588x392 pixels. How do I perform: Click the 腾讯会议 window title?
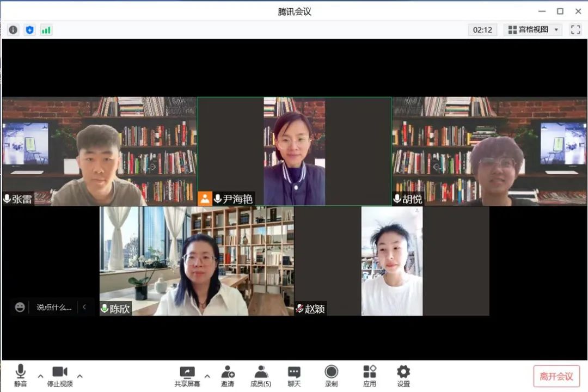pos(295,11)
